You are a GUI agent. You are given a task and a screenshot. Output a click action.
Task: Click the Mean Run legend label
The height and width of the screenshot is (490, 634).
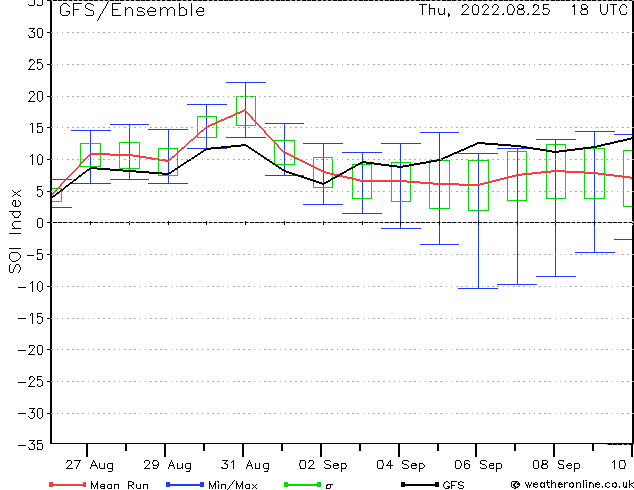119,485
